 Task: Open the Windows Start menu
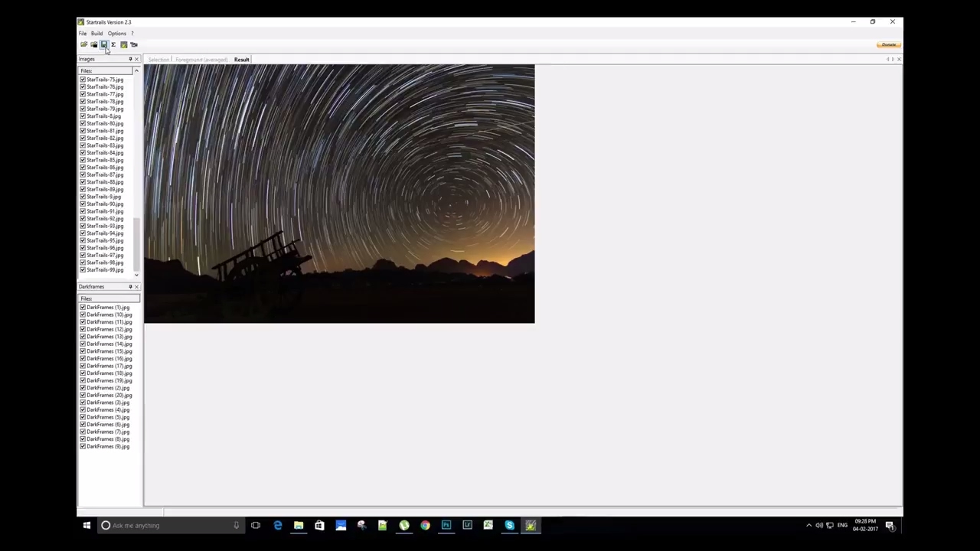[x=87, y=526]
